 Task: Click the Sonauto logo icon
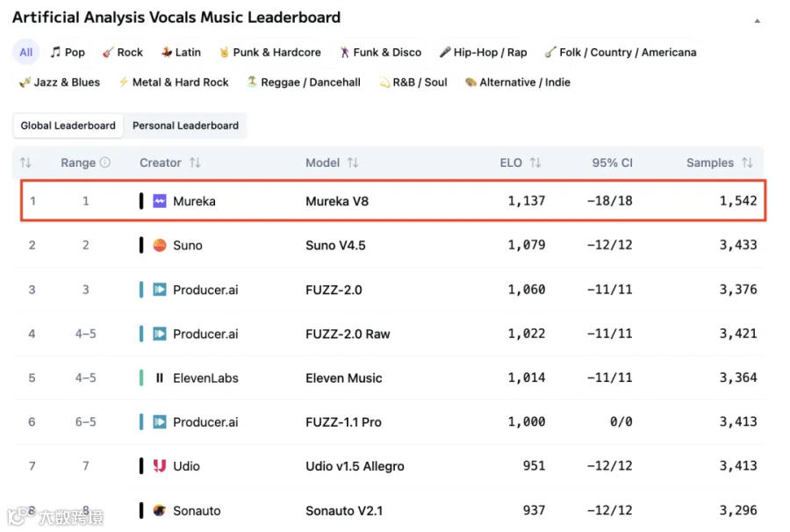160,510
